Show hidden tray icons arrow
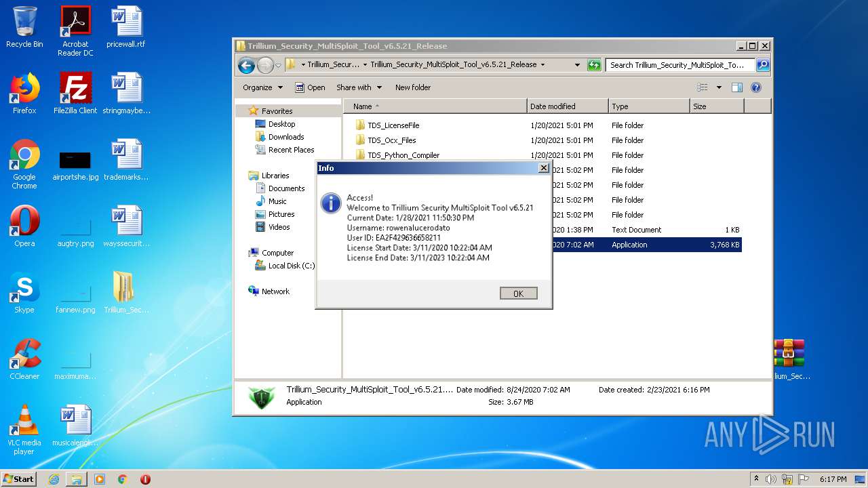The image size is (868, 488). (756, 479)
